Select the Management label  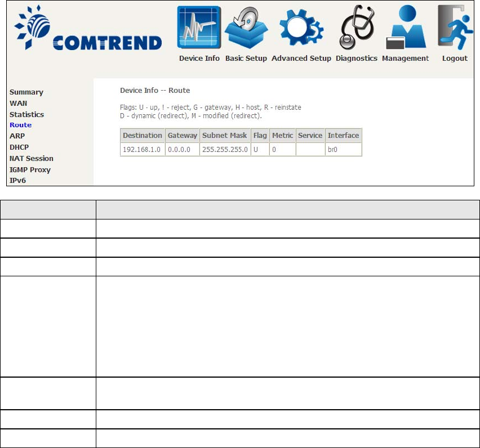pos(405,59)
